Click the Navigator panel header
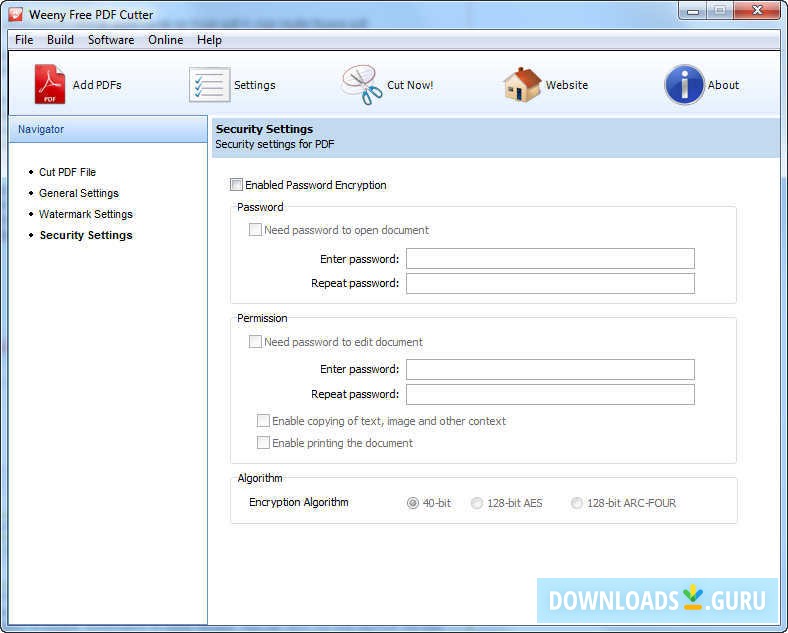 [x=108, y=130]
